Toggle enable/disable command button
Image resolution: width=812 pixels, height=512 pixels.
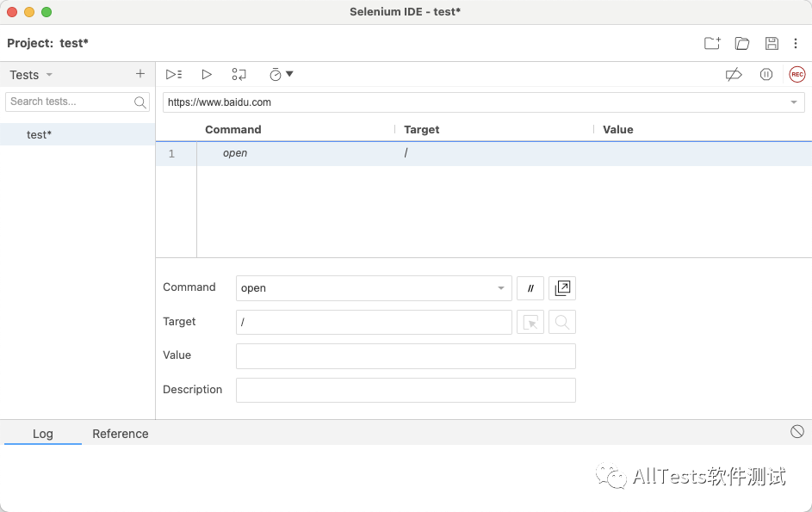tap(530, 288)
